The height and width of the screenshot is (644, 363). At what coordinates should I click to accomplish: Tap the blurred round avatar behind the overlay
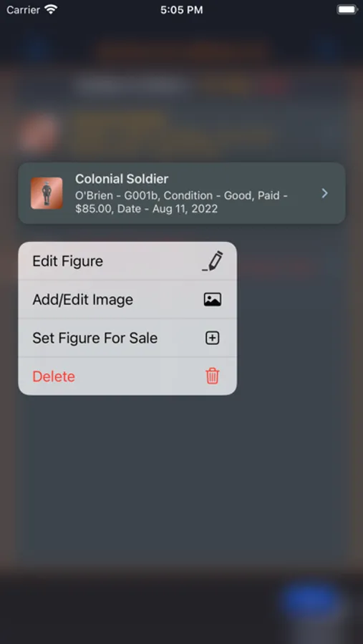pos(38,132)
